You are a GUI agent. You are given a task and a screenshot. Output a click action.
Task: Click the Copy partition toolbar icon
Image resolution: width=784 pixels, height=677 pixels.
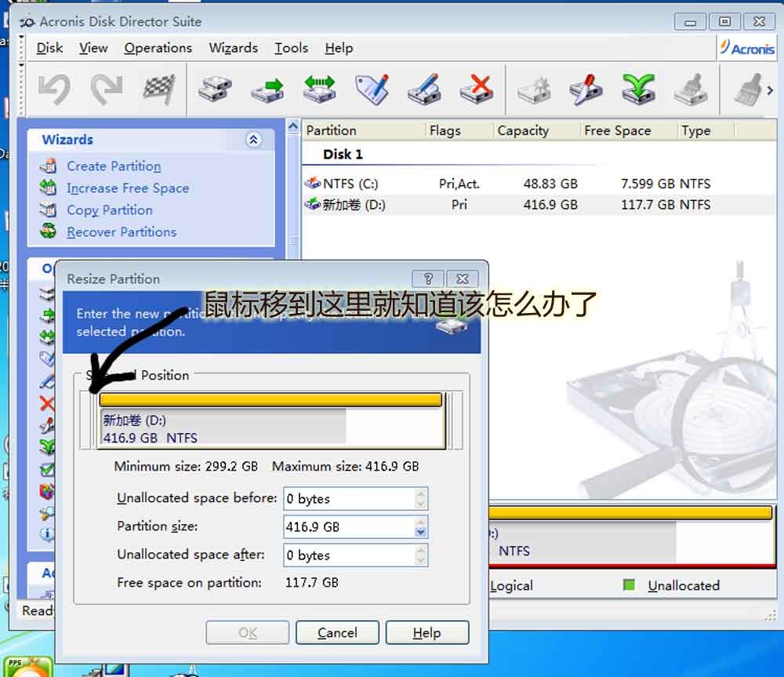click(x=215, y=89)
